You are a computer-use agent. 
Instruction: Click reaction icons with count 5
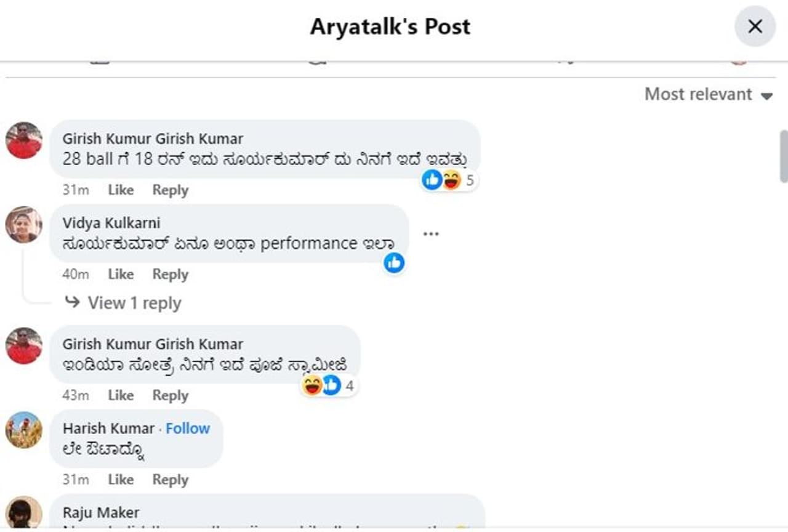[448, 180]
